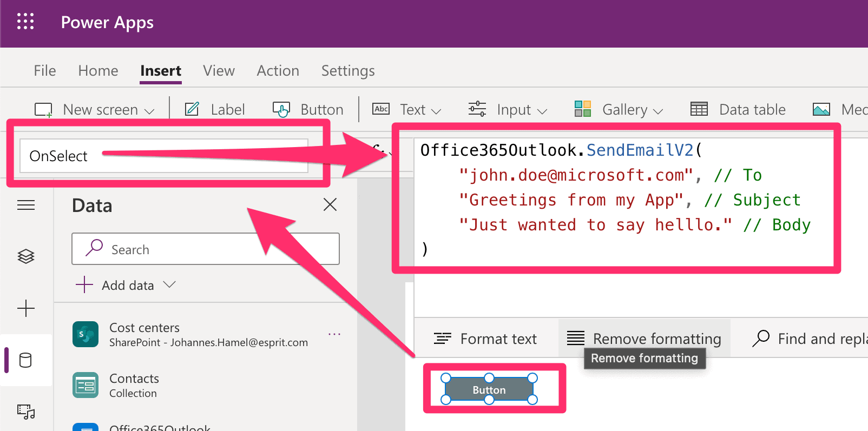Click the Input sliders icon
Viewport: 868px width, 431px height.
point(477,109)
